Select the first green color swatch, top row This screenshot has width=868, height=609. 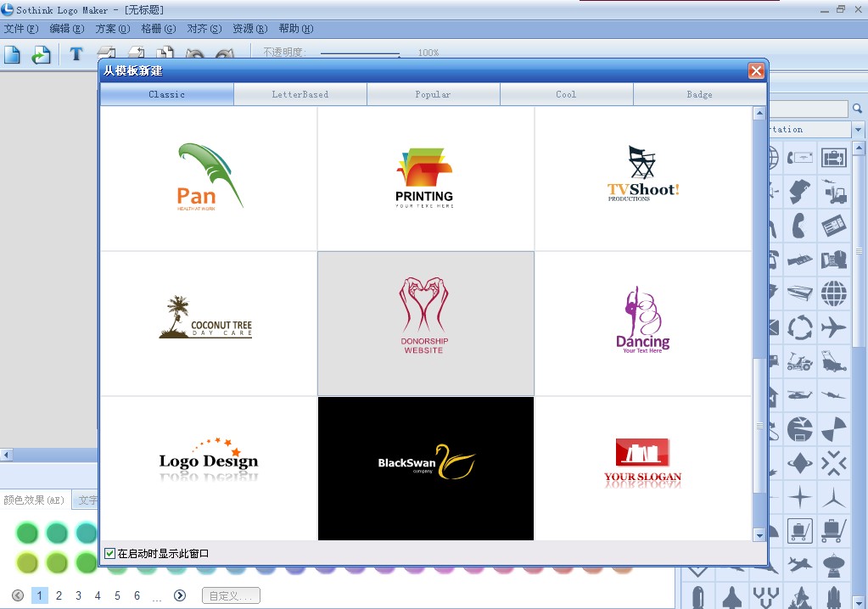point(26,534)
